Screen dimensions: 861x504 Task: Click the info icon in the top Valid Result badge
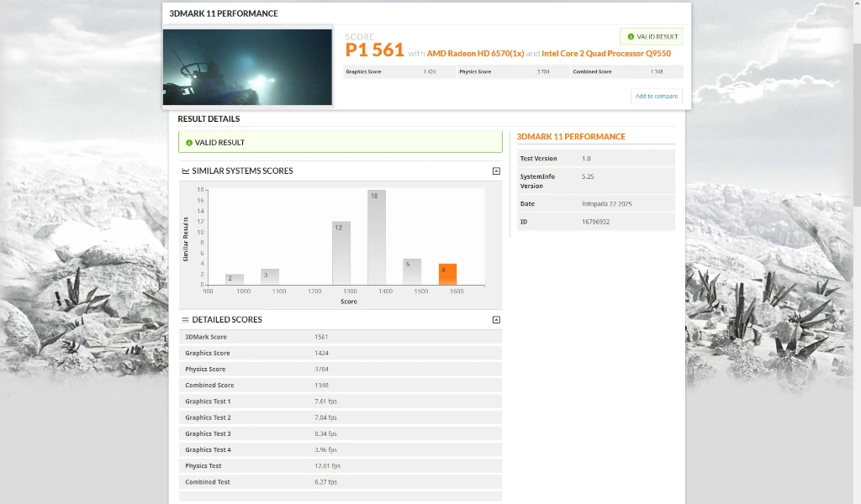(x=631, y=37)
